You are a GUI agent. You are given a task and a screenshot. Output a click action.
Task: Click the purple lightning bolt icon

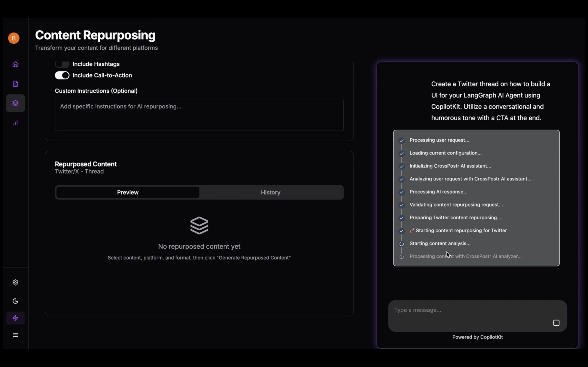pyautogui.click(x=15, y=318)
